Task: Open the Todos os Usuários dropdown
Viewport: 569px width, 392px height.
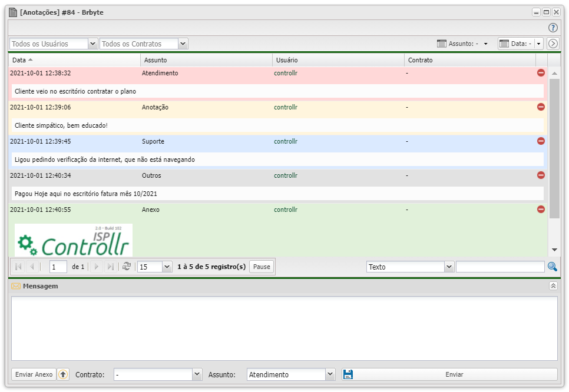Action: [x=92, y=44]
